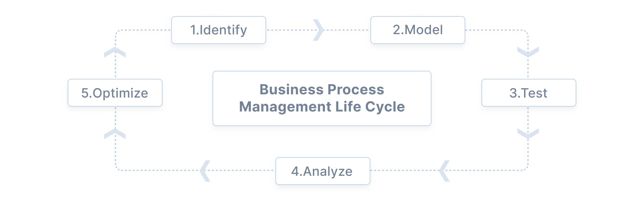The width and height of the screenshot is (644, 201).
Task: Select the 1.Identify step box
Action: click(219, 30)
